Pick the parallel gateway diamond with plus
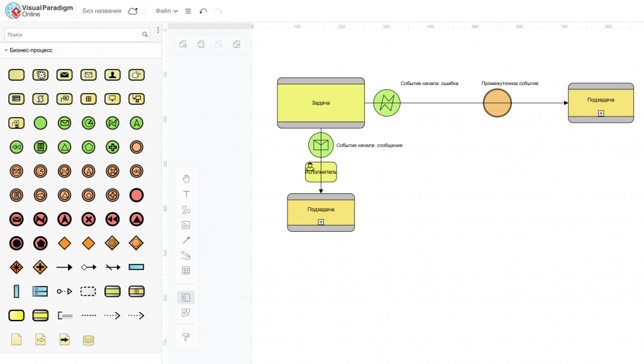The width and height of the screenshot is (644, 364). coord(40,268)
